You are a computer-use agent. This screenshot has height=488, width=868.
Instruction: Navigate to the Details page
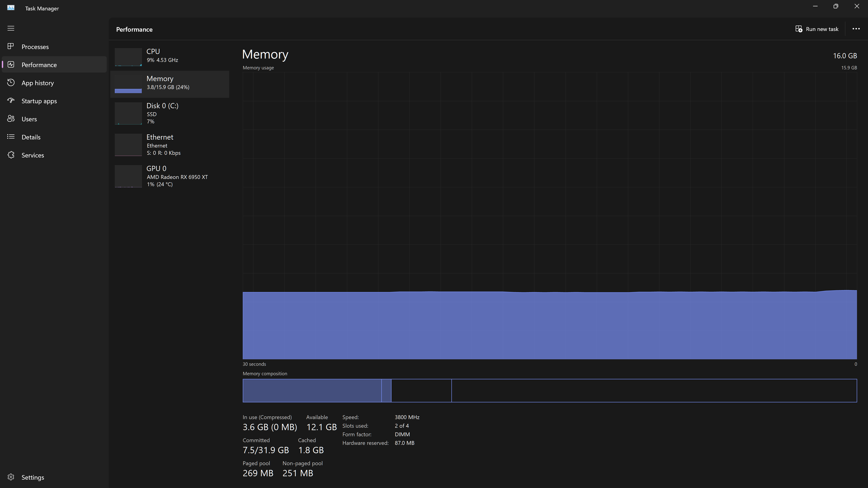[x=54, y=137]
